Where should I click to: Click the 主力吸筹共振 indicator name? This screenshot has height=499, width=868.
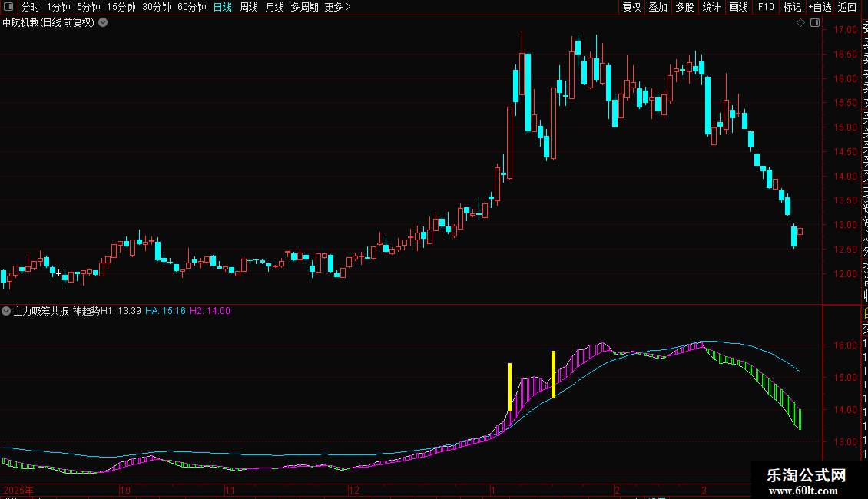[41, 311]
